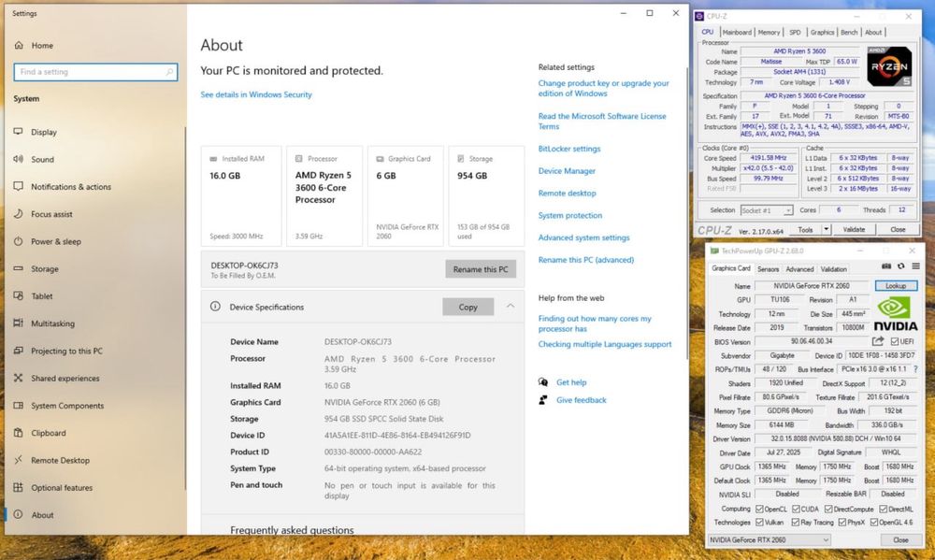
Task: Open the GPU selector dropdown in GPU-Z
Action: [x=770, y=540]
